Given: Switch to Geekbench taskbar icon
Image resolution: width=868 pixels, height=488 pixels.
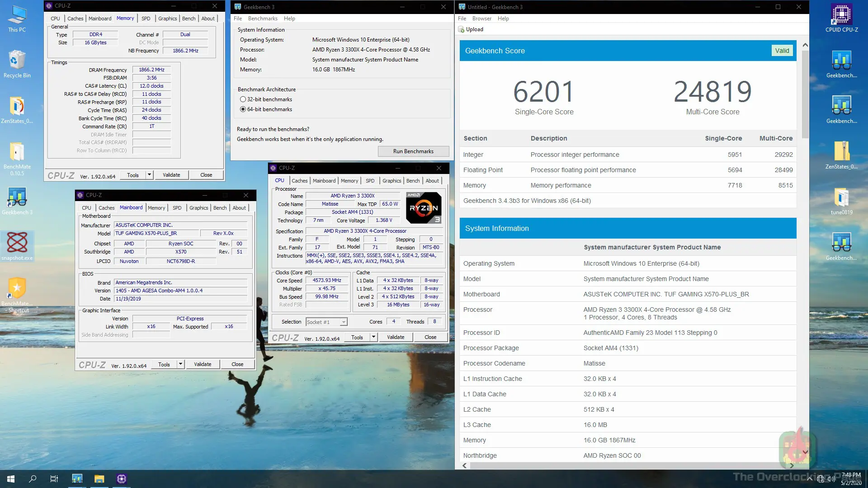Looking at the screenshot, I should 77,479.
